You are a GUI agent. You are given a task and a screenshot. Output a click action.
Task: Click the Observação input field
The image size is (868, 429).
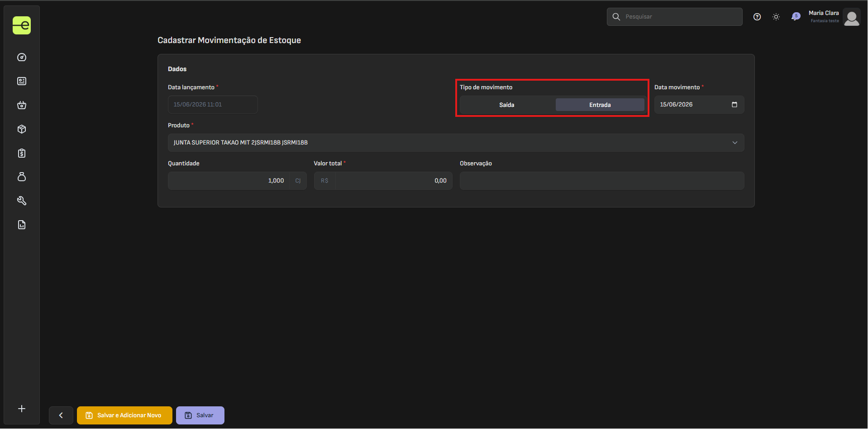602,181
